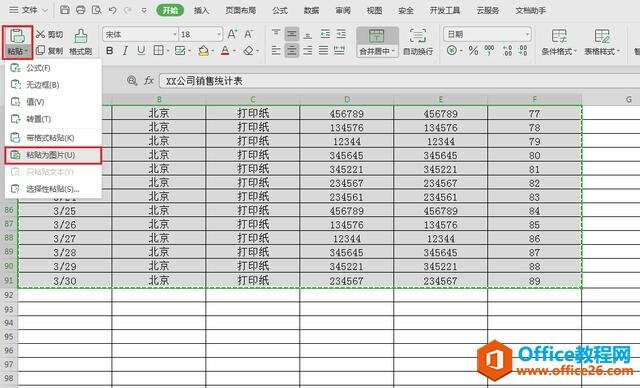
Task: Open the font color red A swatch
Action: [x=225, y=51]
